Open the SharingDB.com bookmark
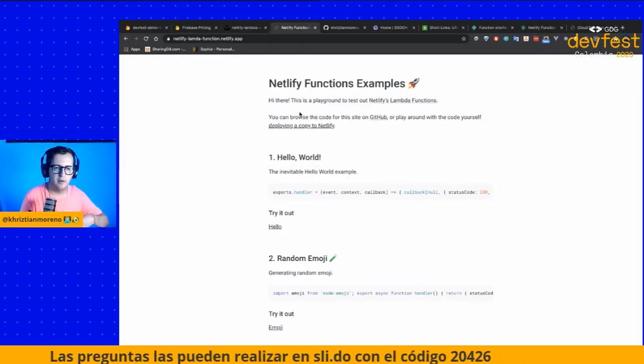Screen dimensions: 644x364 tap(165, 49)
